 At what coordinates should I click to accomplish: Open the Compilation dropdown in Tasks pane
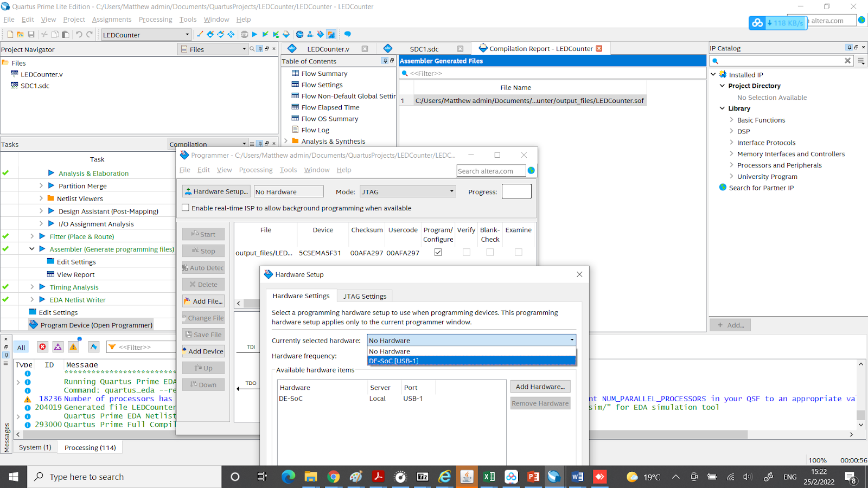point(207,144)
